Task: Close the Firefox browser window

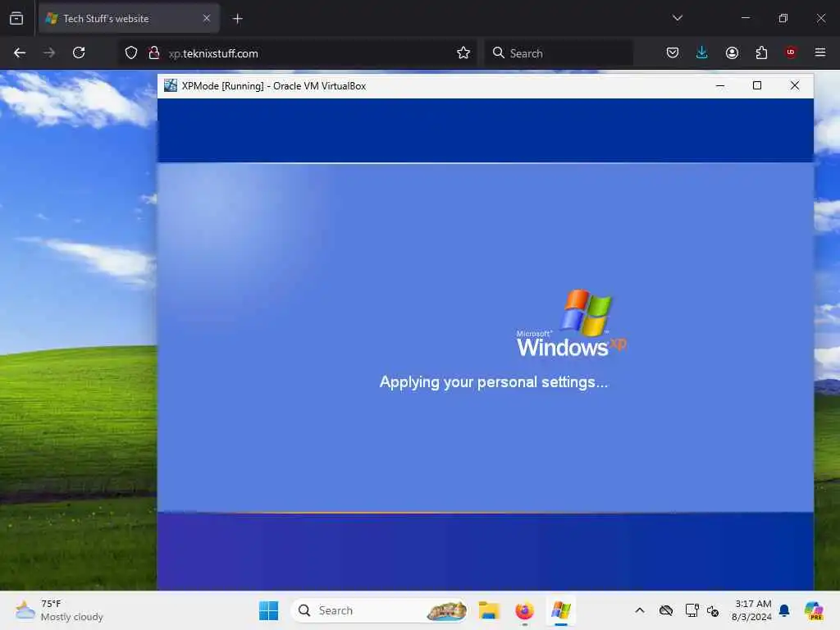Action: [x=820, y=18]
